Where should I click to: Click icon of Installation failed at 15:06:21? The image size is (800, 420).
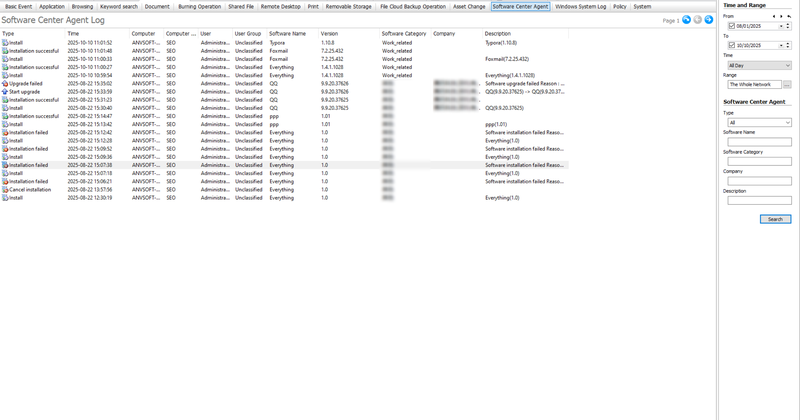pyautogui.click(x=5, y=182)
